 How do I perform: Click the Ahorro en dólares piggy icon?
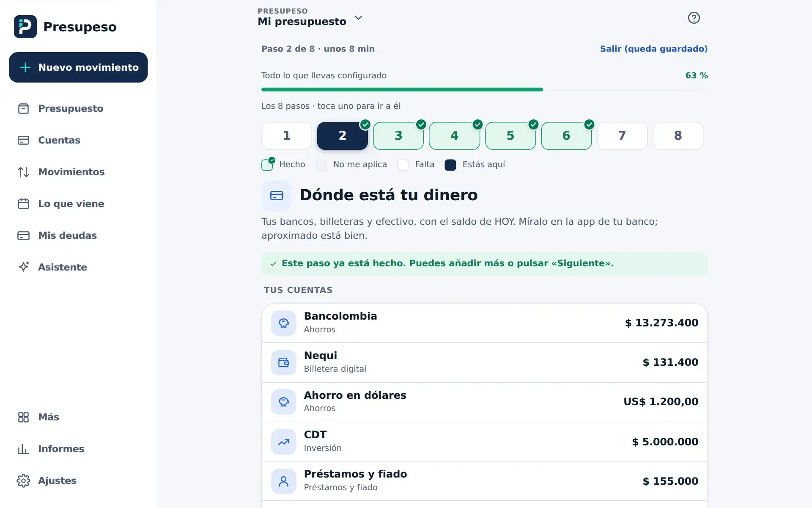pyautogui.click(x=283, y=402)
